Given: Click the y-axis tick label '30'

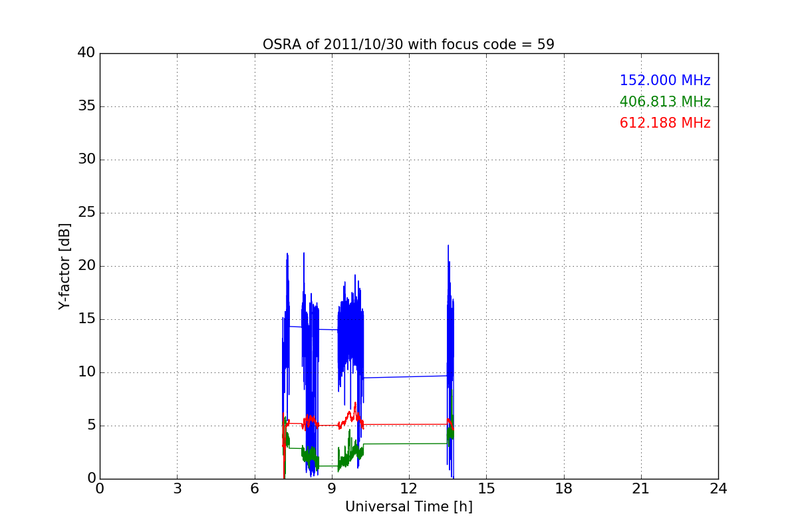Looking at the screenshot, I should tap(86, 160).
